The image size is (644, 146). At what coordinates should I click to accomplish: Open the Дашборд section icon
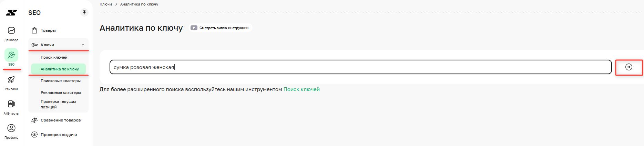pyautogui.click(x=11, y=31)
